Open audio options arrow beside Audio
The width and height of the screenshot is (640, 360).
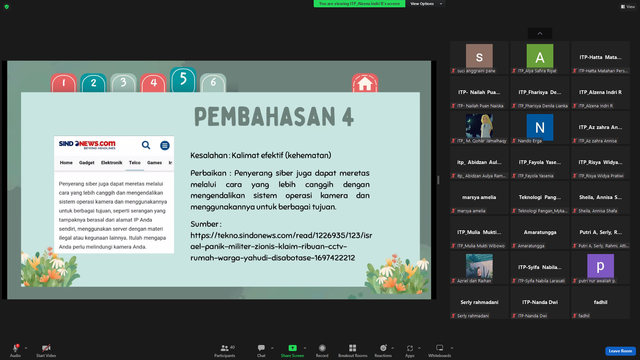click(x=26, y=348)
